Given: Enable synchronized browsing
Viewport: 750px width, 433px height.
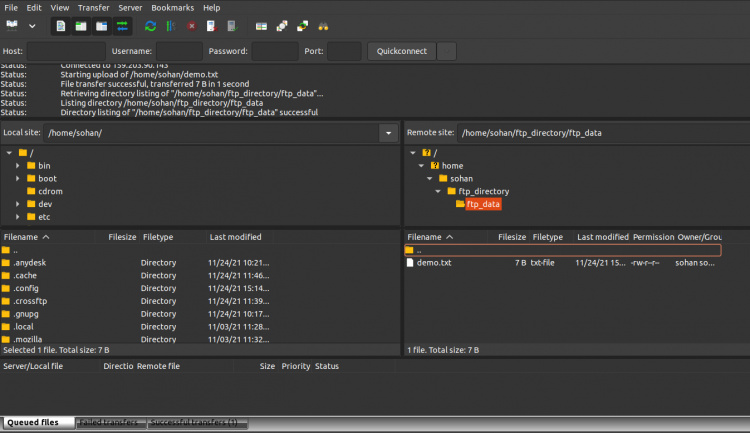Looking at the screenshot, I should (x=302, y=26).
